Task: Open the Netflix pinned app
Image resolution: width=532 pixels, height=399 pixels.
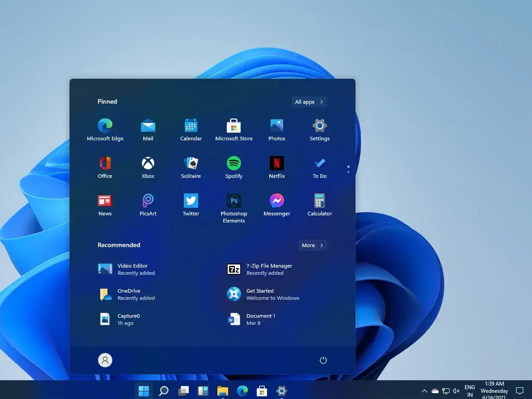Action: coord(276,163)
